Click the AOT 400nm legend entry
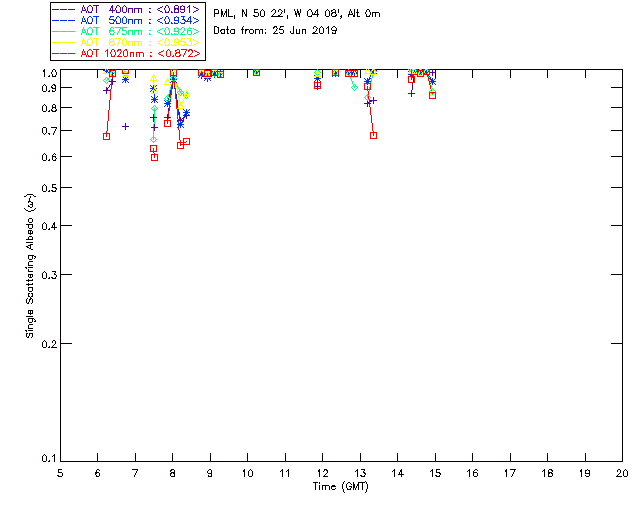Image resolution: width=640 pixels, height=512 pixels. (x=127, y=9)
